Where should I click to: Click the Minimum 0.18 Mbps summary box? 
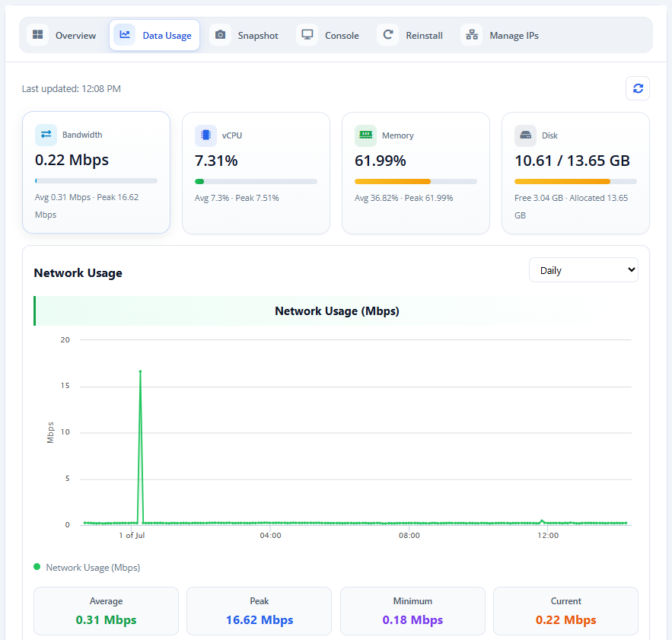click(412, 611)
